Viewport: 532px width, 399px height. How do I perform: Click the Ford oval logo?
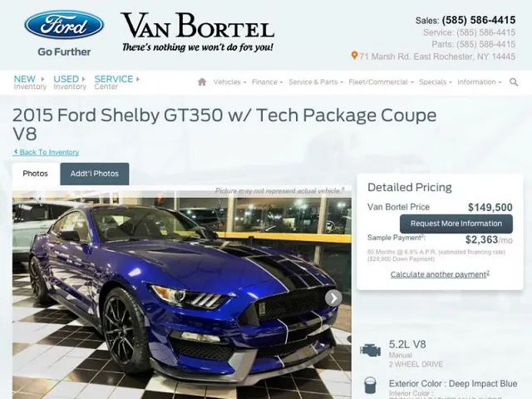[x=64, y=25]
